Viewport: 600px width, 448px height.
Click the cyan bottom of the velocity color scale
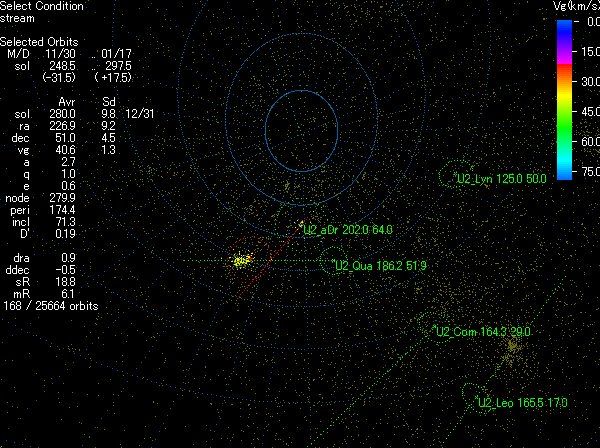[x=565, y=168]
